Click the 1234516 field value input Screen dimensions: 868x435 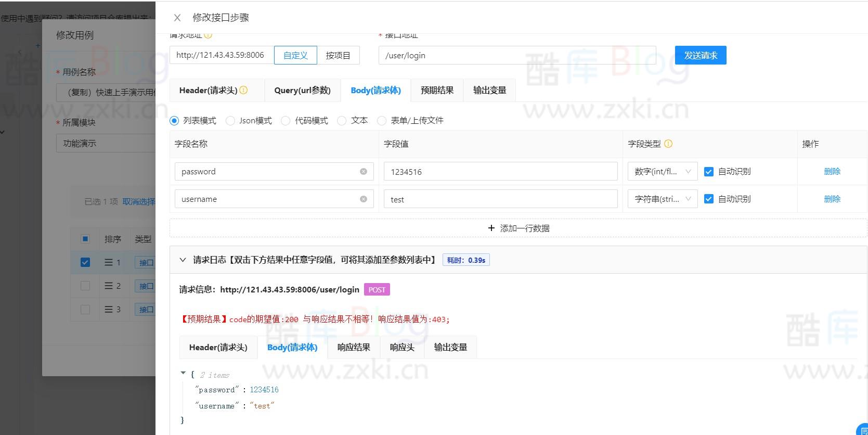coord(500,171)
